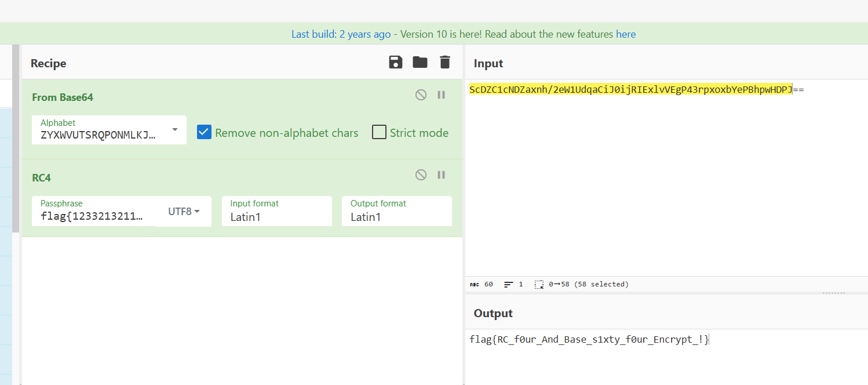Select the RC4 Input format Latin1
The image size is (868, 385).
pos(277,211)
